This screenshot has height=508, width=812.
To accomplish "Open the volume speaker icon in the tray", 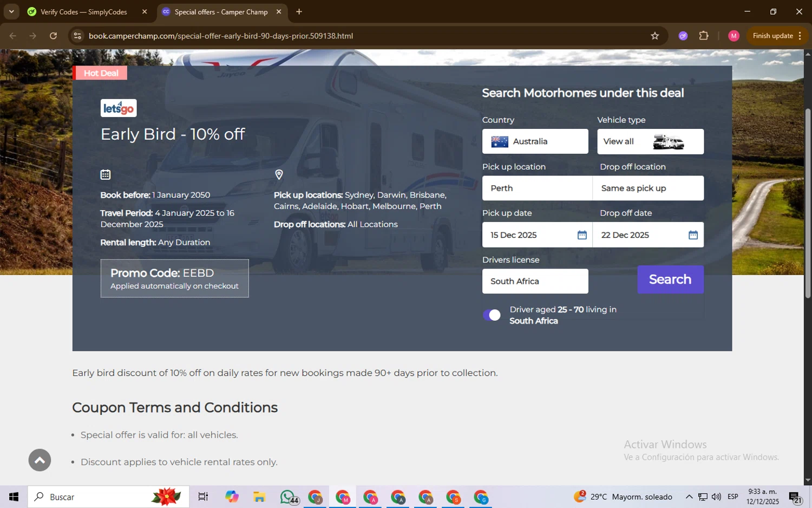I will click(x=716, y=497).
